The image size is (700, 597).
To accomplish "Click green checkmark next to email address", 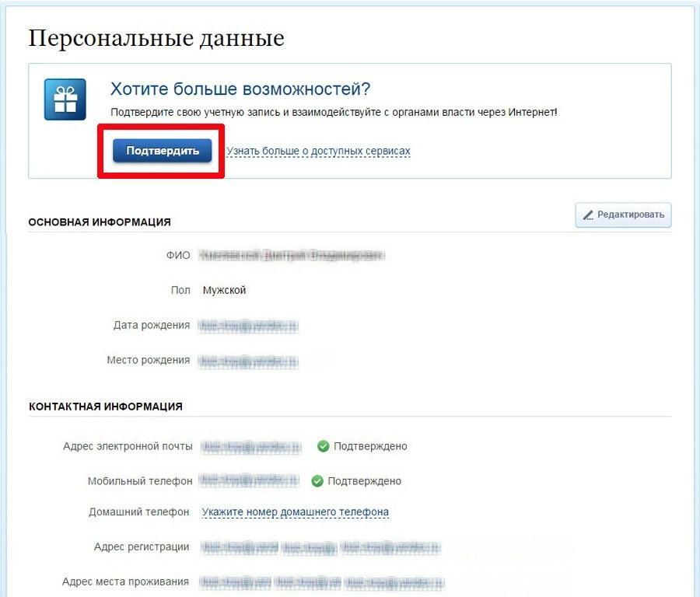I will [323, 446].
